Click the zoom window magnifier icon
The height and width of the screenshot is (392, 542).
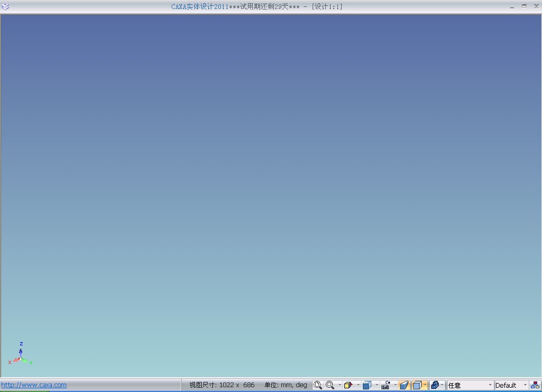(x=330, y=385)
